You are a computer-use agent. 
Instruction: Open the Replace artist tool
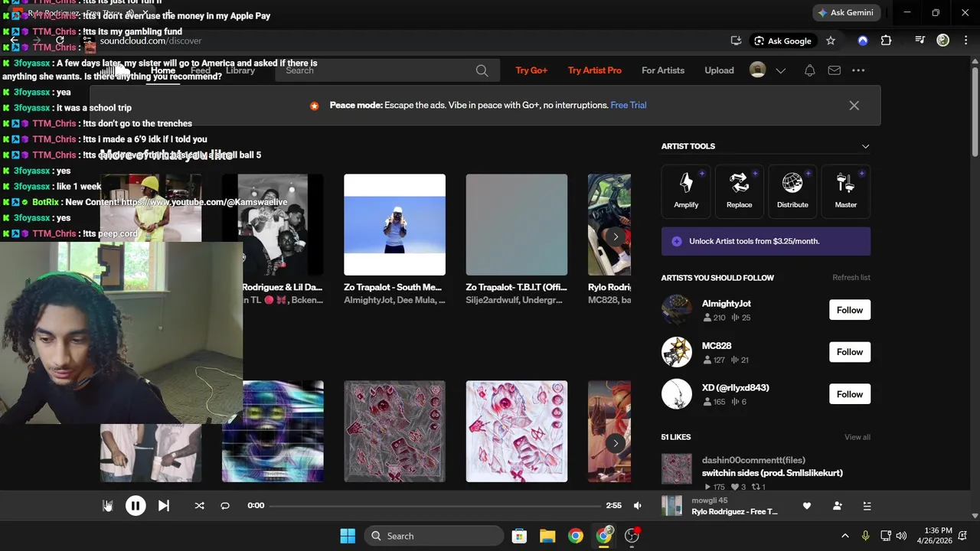tap(739, 191)
